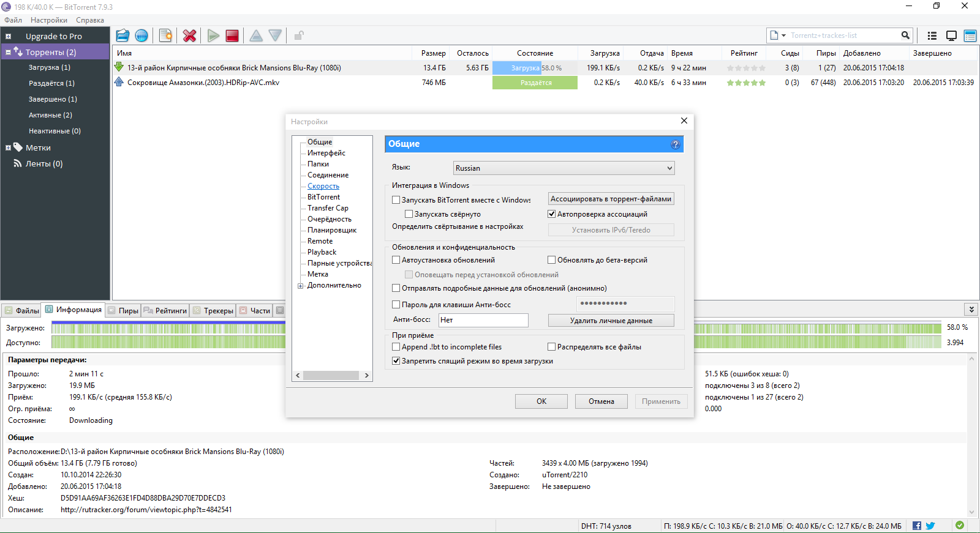Open the Язык Russian dropdown
This screenshot has width=980, height=533.
[x=563, y=168]
